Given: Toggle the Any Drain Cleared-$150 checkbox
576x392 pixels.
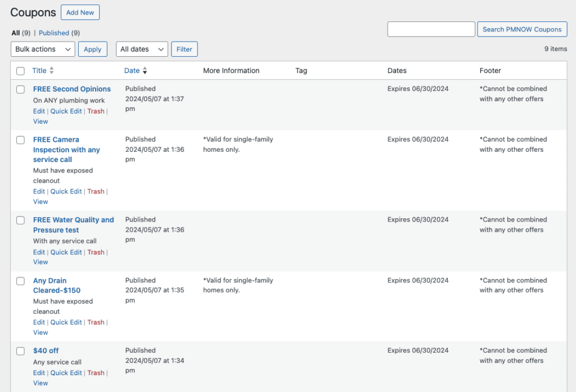Looking at the screenshot, I should [21, 281].
